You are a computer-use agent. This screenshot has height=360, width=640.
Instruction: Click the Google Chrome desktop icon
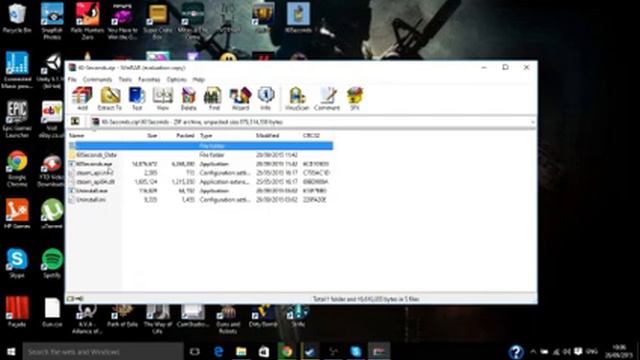17,169
